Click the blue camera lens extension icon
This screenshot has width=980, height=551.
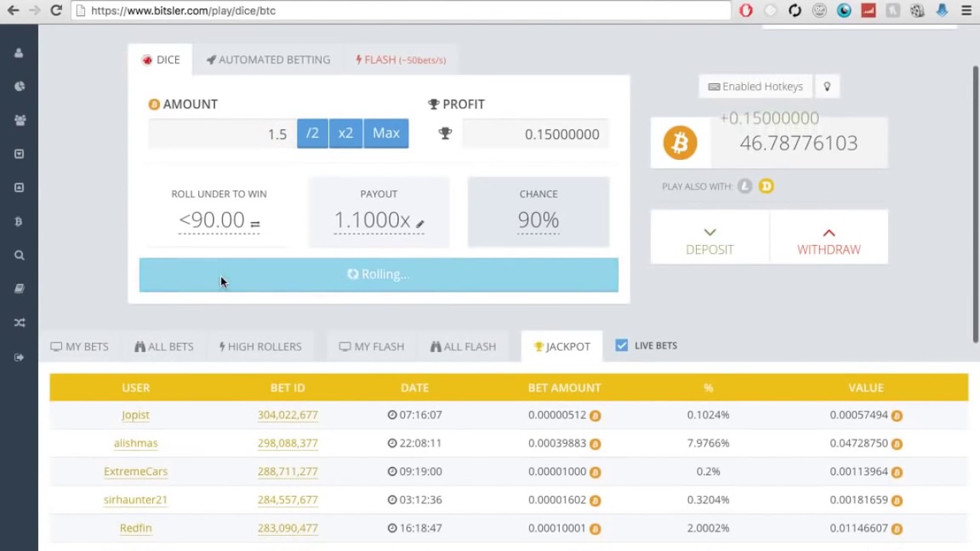pos(844,11)
